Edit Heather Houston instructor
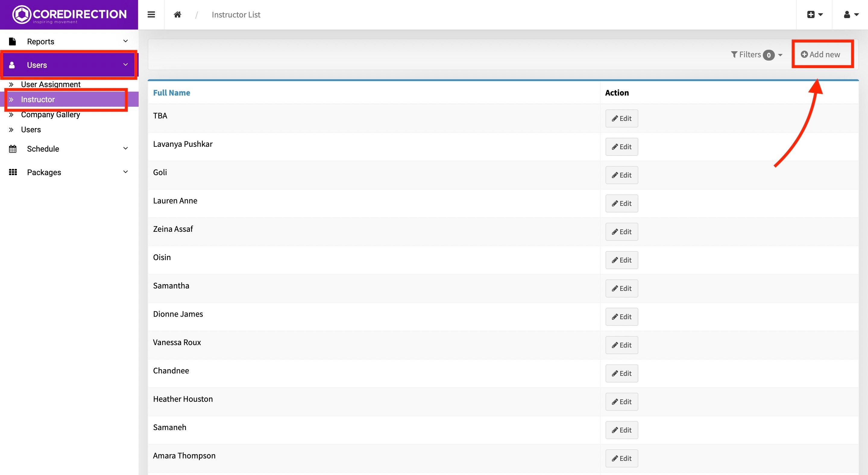Image resolution: width=868 pixels, height=475 pixels. coord(622,401)
